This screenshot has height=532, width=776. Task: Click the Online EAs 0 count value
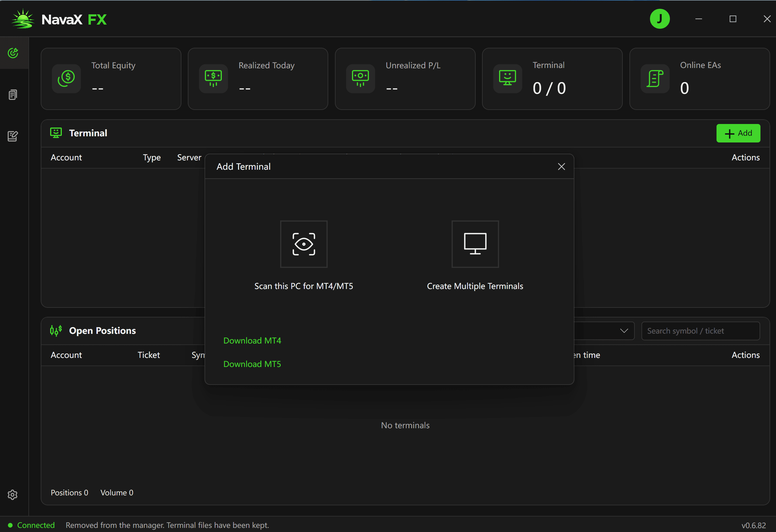coord(685,88)
